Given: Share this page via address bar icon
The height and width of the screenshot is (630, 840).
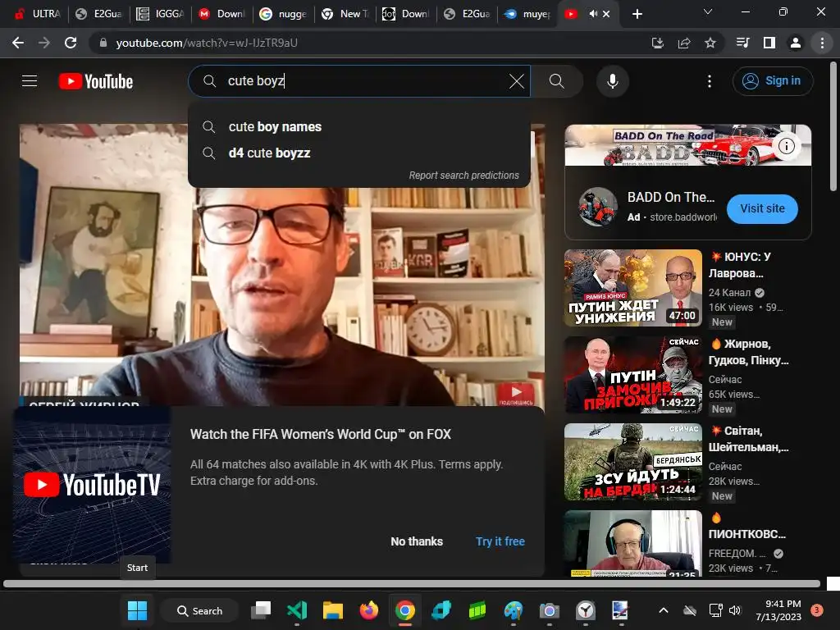Looking at the screenshot, I should pos(684,43).
